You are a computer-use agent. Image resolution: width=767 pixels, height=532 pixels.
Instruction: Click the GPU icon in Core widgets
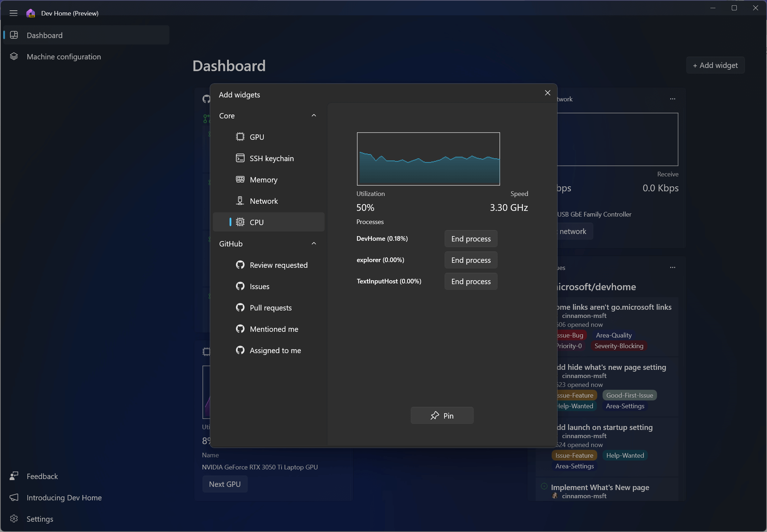[240, 136]
